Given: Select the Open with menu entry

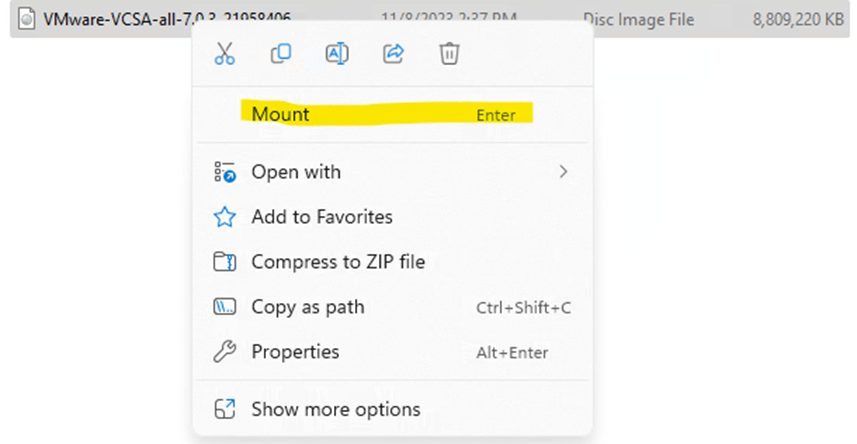Looking at the screenshot, I should click(296, 172).
